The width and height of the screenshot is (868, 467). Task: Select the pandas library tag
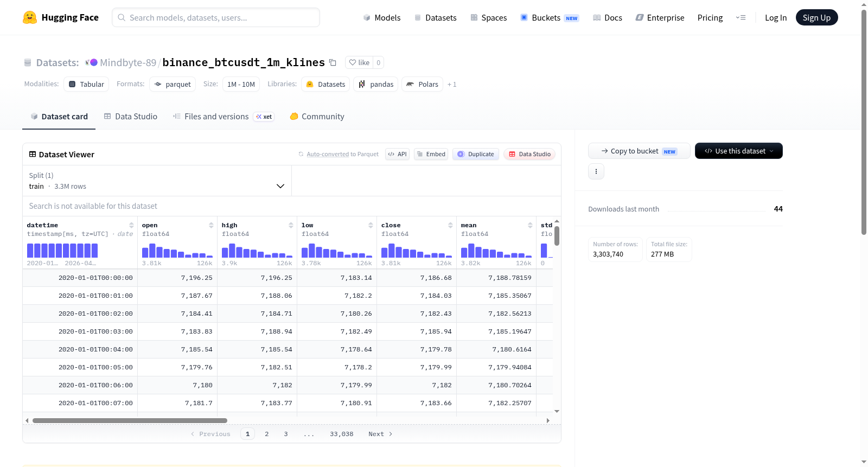coord(376,84)
